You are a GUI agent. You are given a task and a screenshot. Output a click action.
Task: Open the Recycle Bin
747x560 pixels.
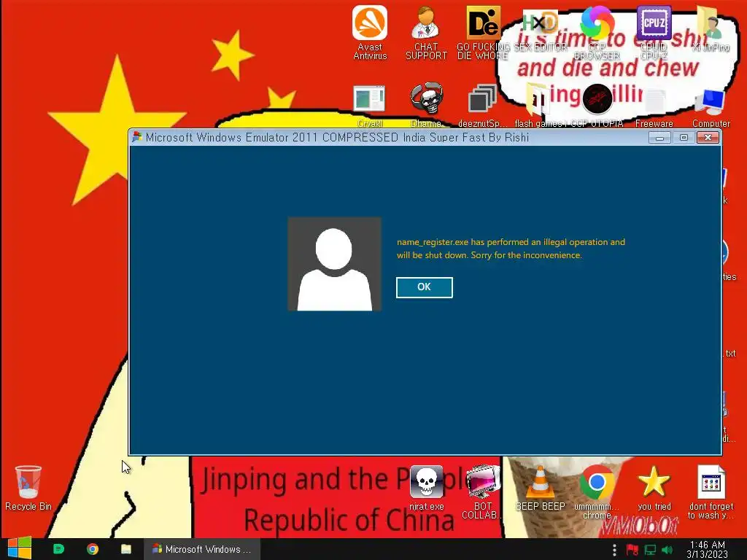pos(28,488)
